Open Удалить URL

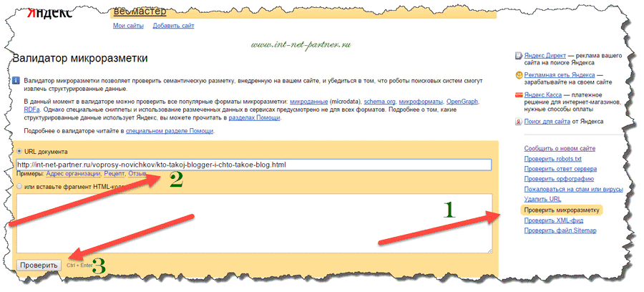tap(542, 199)
